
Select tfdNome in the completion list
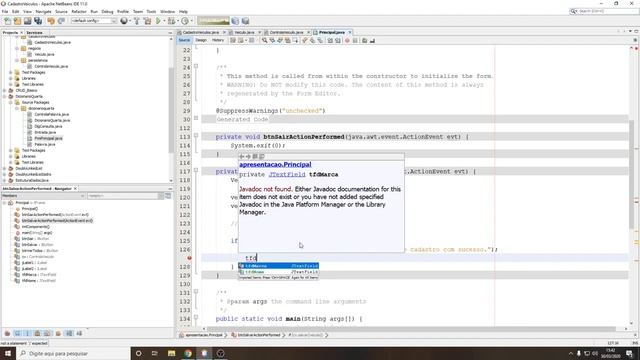278,271
